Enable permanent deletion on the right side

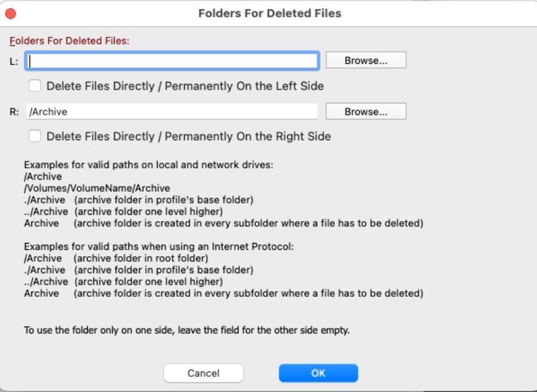tap(36, 136)
